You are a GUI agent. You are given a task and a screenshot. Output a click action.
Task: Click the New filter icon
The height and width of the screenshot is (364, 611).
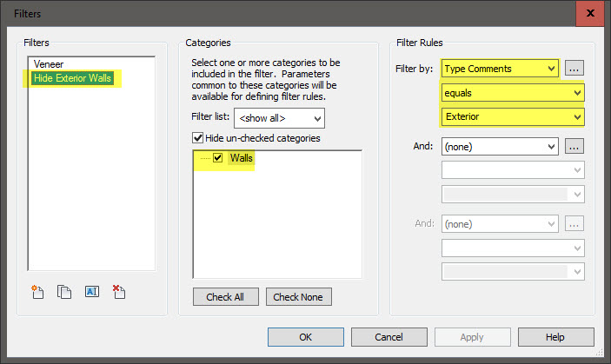[38, 292]
